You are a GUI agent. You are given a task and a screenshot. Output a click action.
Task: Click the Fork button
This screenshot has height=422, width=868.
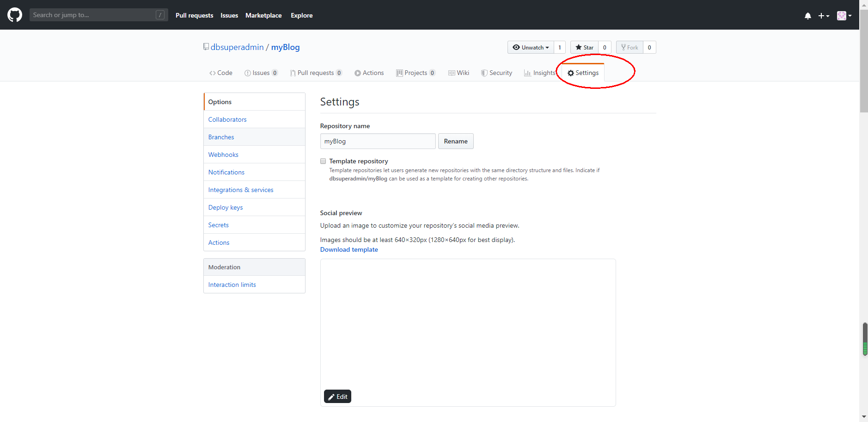pos(630,47)
